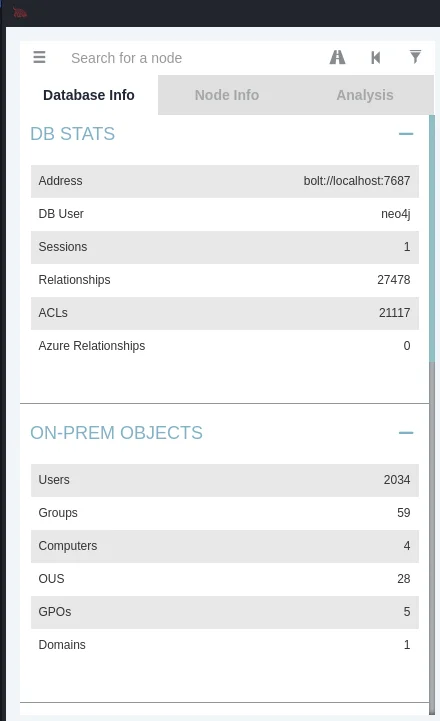The image size is (440, 721).
Task: Switch to the Node Info tab
Action: coord(227,95)
